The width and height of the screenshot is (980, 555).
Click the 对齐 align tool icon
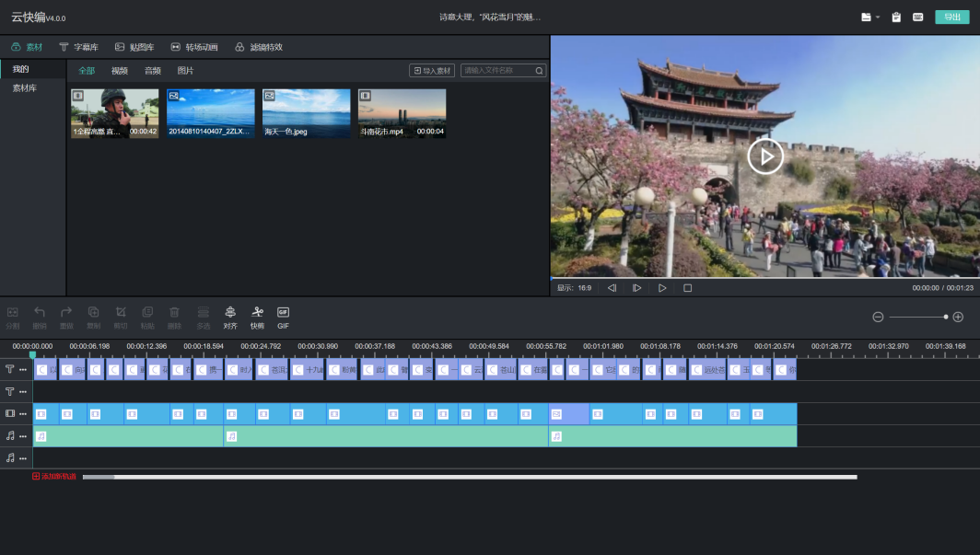(x=230, y=313)
